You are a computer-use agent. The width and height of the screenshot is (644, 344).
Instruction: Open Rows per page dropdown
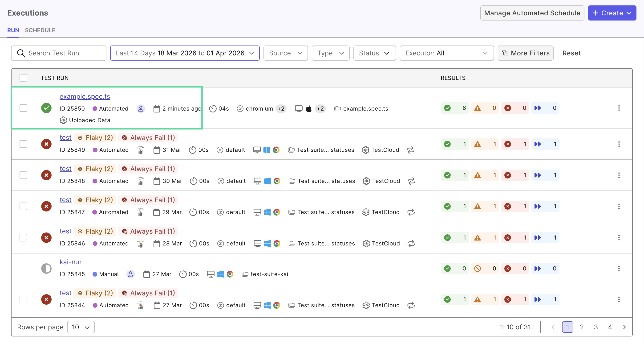tap(81, 327)
